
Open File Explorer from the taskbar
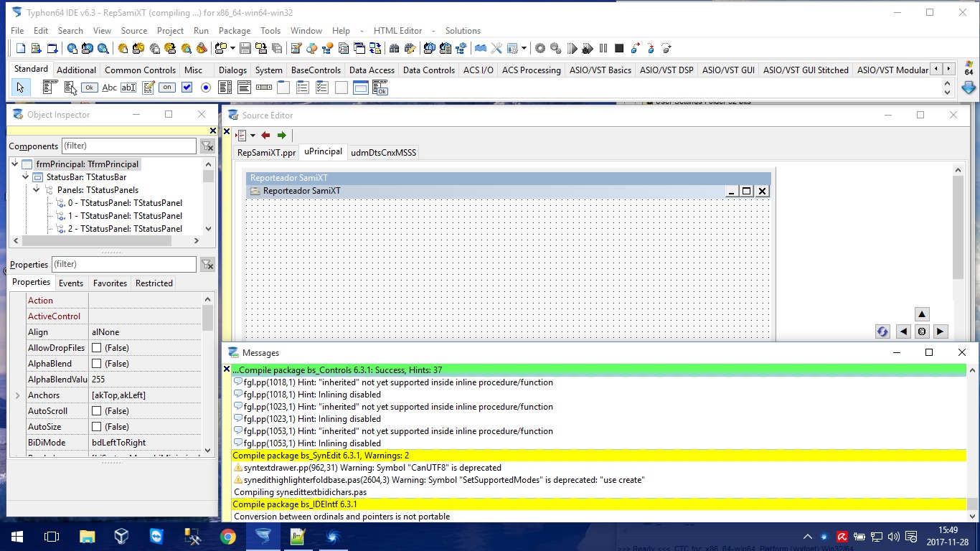pos(87,537)
